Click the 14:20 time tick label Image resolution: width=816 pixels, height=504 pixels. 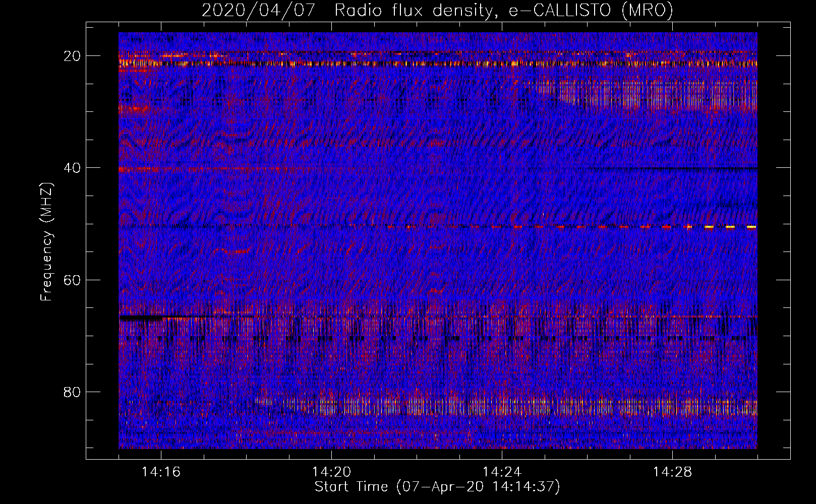tap(331, 472)
